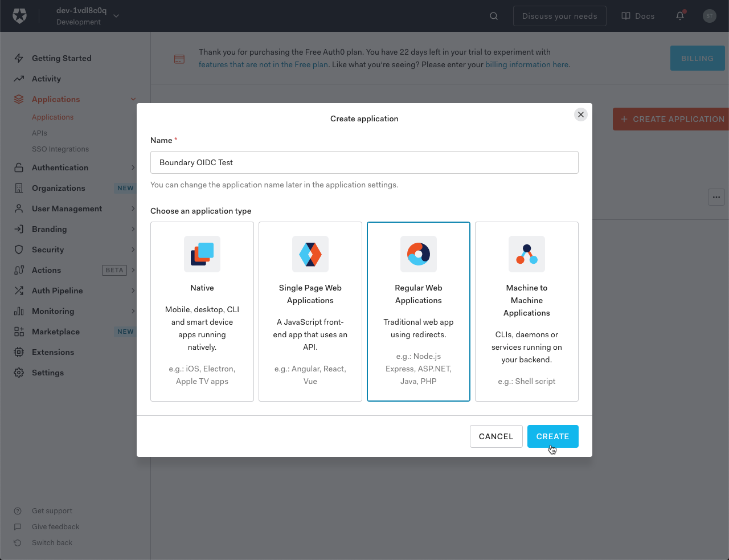Open Get support link

pyautogui.click(x=52, y=511)
